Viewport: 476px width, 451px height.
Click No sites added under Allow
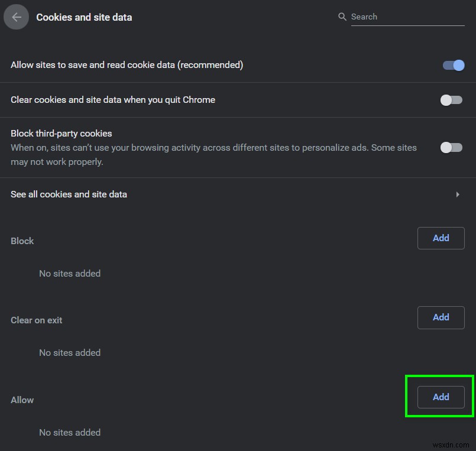pyautogui.click(x=70, y=433)
